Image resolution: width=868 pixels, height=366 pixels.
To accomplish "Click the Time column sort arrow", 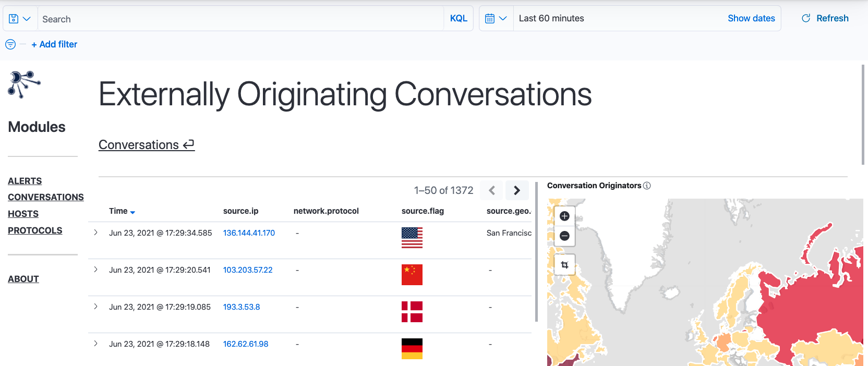I will (132, 212).
